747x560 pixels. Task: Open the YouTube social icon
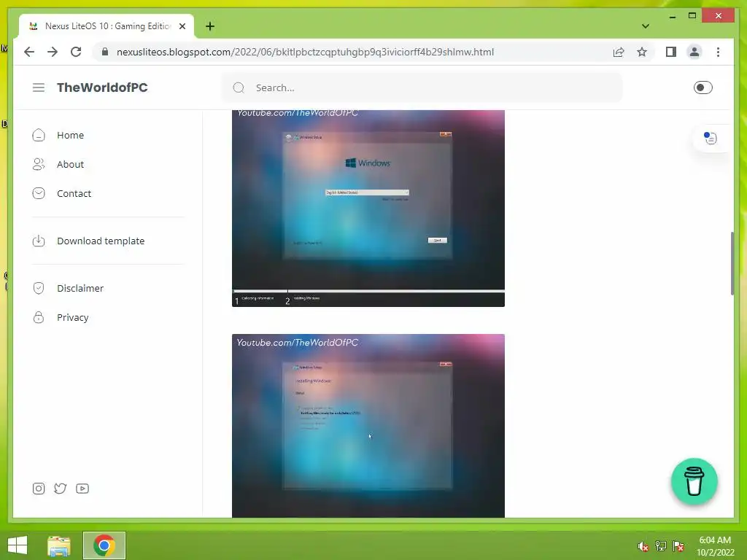(x=82, y=489)
